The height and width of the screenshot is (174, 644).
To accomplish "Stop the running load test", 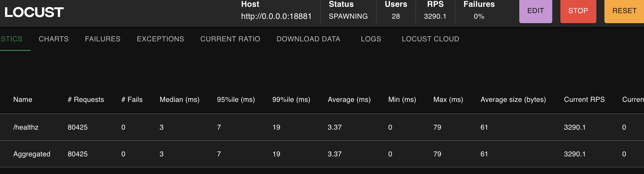I will (578, 11).
